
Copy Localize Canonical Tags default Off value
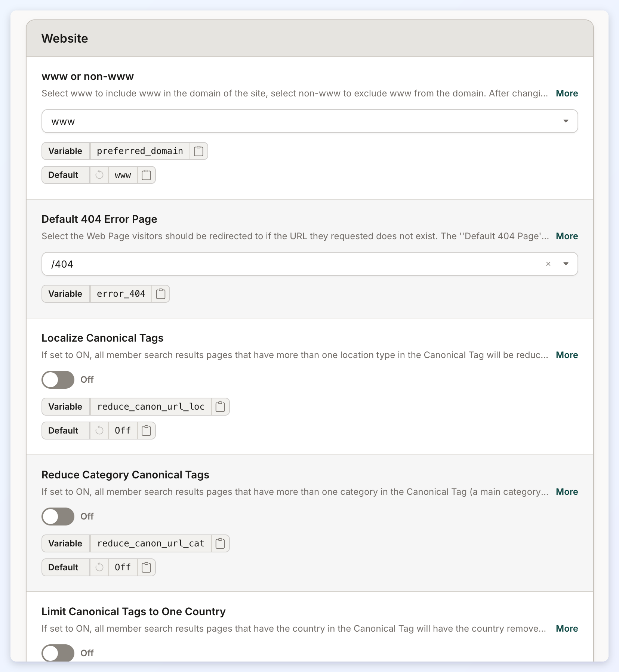click(x=146, y=431)
